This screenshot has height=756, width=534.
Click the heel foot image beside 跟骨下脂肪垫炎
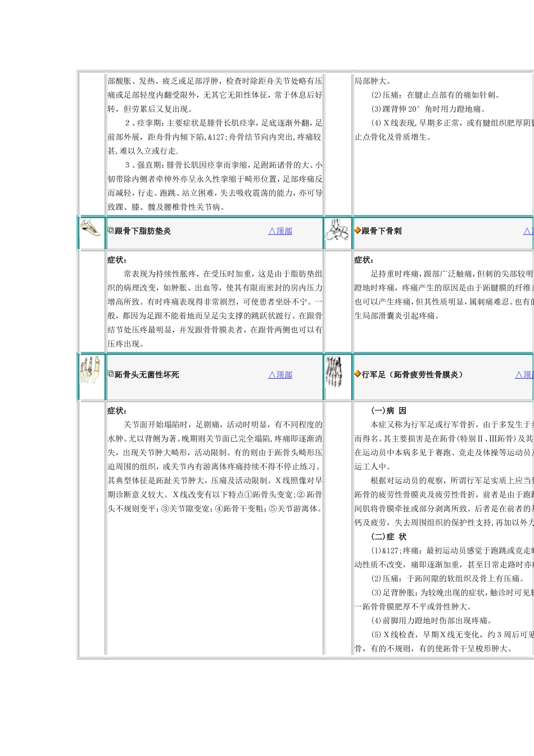pos(91,228)
